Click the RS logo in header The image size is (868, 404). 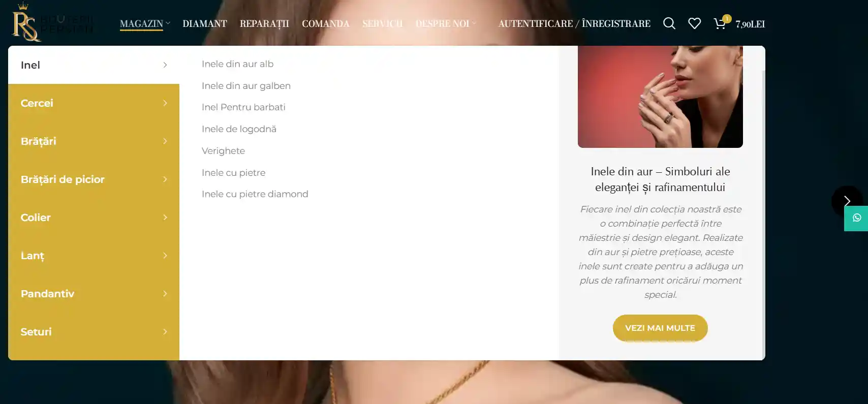(26, 22)
